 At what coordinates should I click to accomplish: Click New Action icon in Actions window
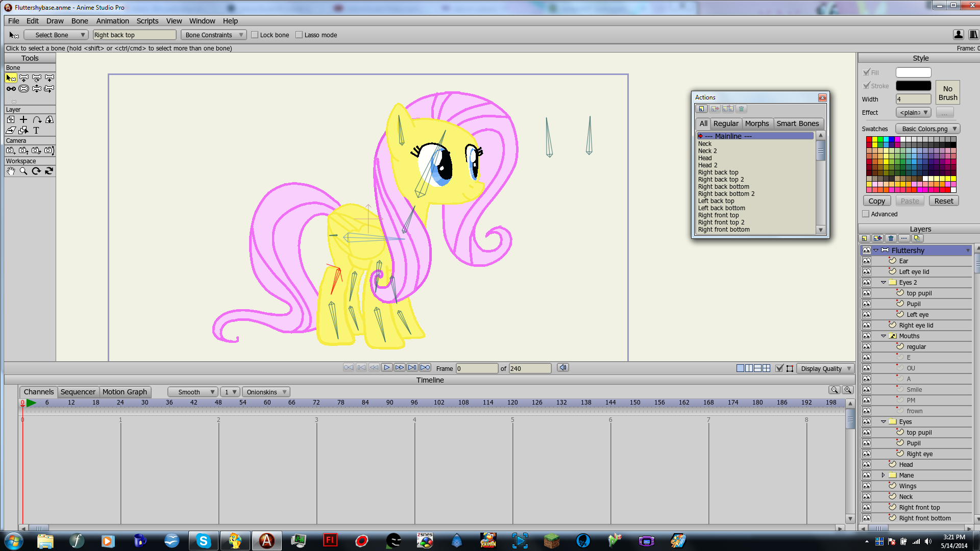click(x=702, y=109)
